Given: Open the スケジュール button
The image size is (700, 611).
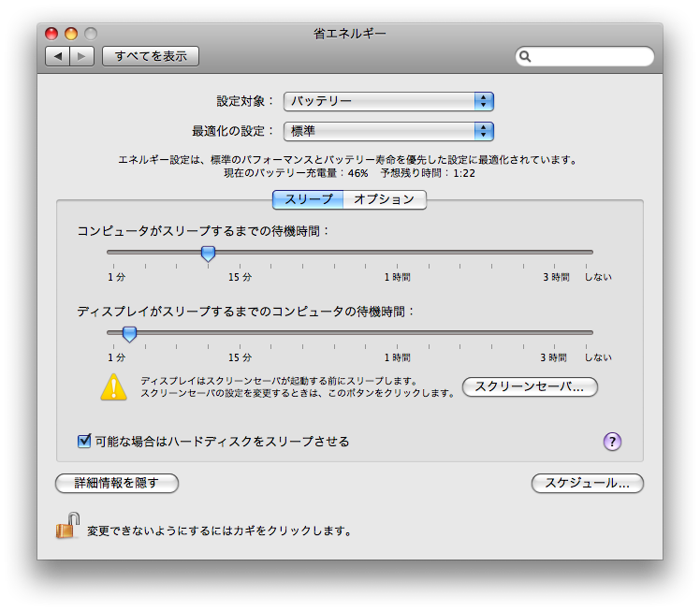Looking at the screenshot, I should tap(588, 483).
